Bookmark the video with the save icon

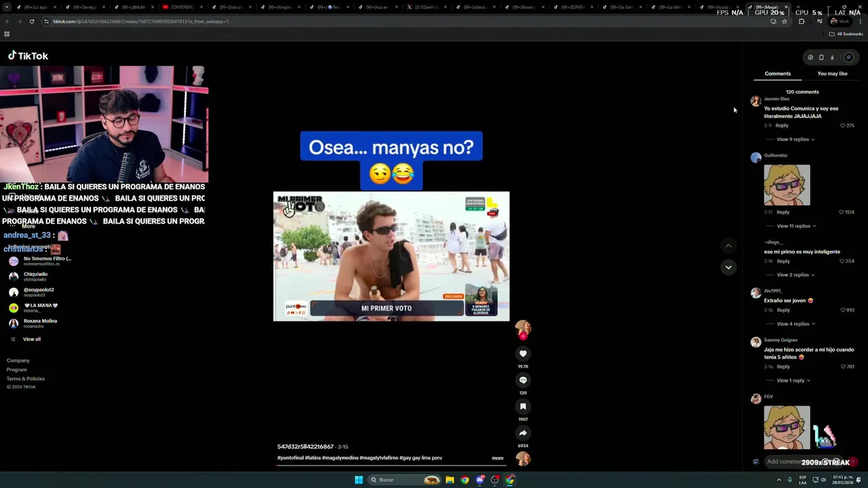pos(523,406)
